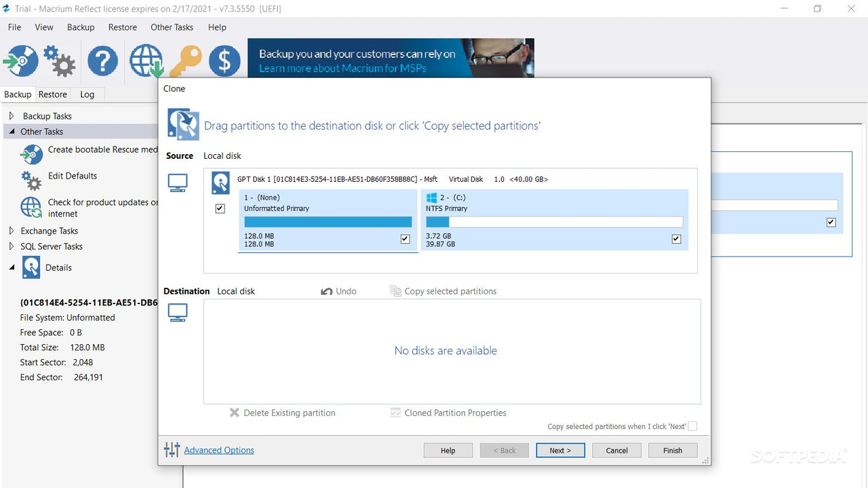Select the Backup tab

(x=18, y=94)
